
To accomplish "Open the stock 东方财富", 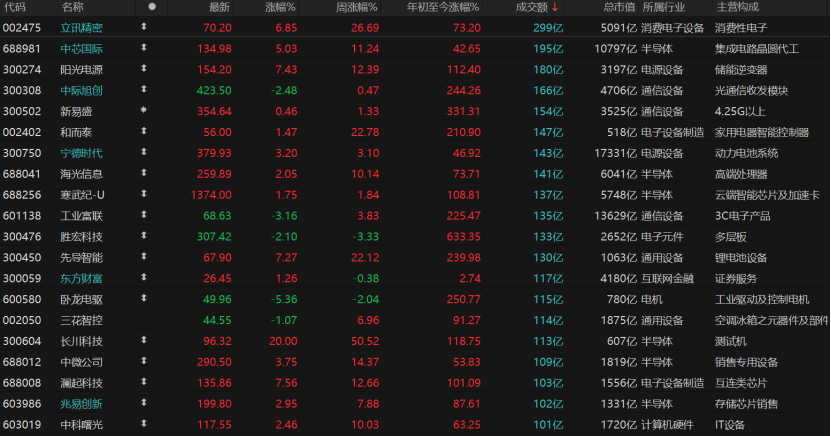I will click(81, 279).
